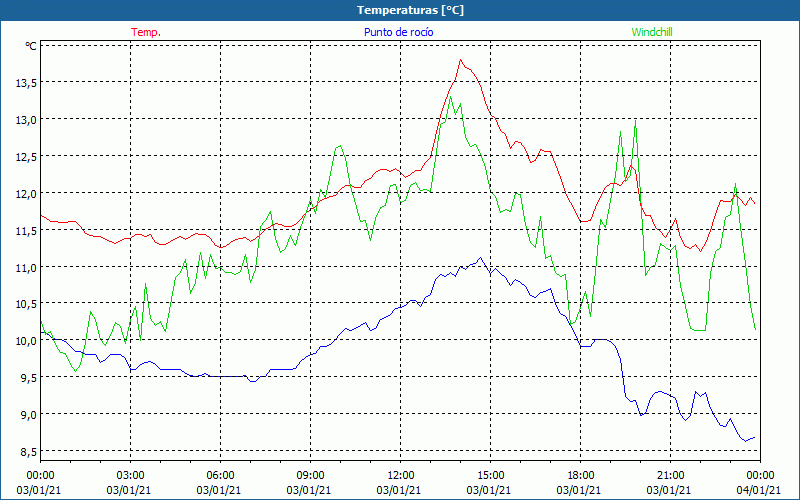This screenshot has height=500, width=800.
Task: Click the "12,0" y-axis value
Action: (x=26, y=193)
